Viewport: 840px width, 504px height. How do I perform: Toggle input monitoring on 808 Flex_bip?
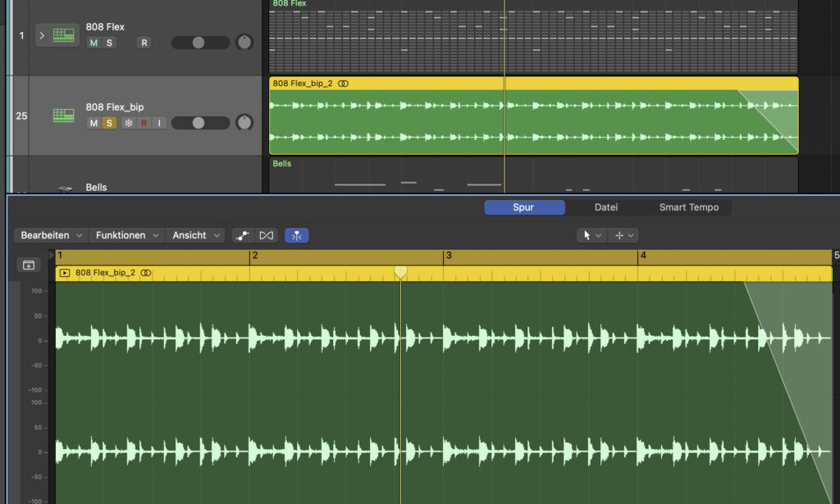(x=159, y=123)
